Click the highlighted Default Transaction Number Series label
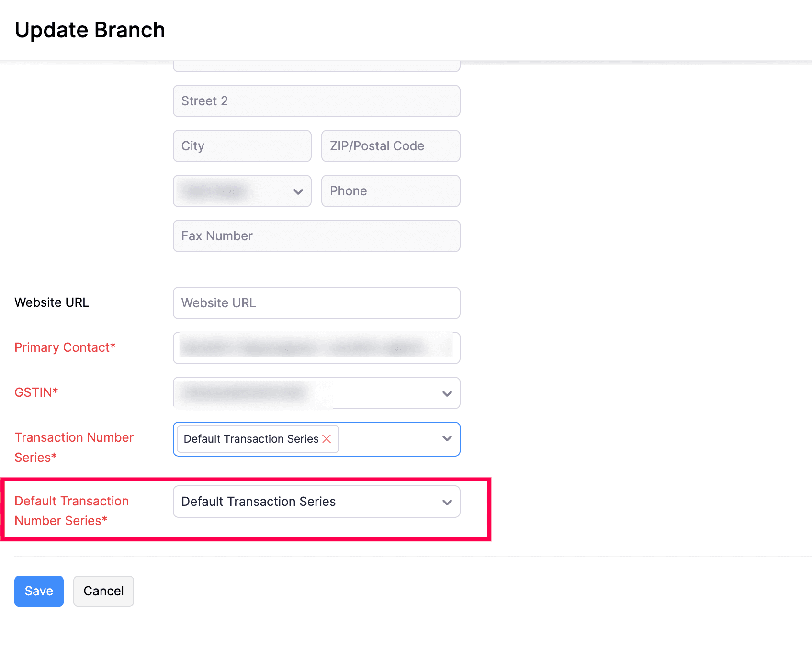This screenshot has height=648, width=812. coord(72,511)
